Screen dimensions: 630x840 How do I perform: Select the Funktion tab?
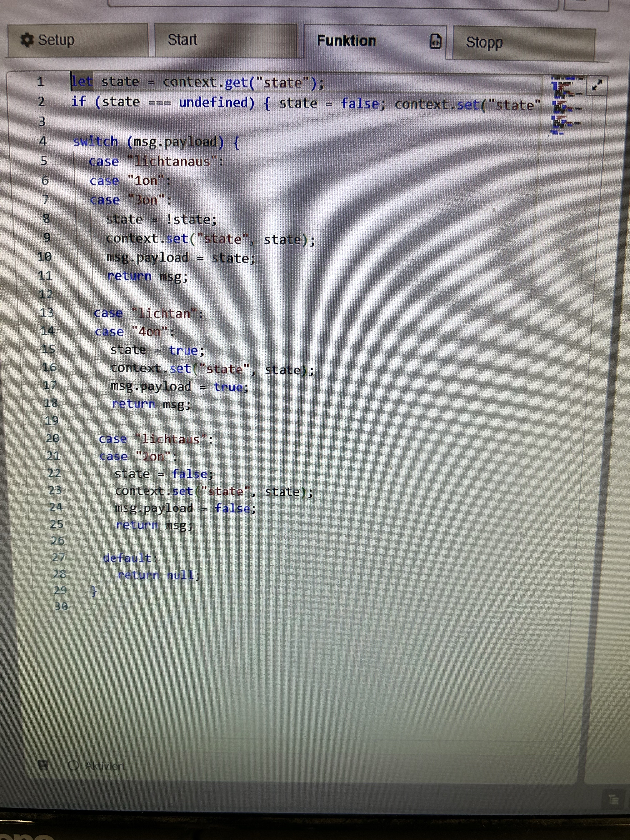[375, 42]
